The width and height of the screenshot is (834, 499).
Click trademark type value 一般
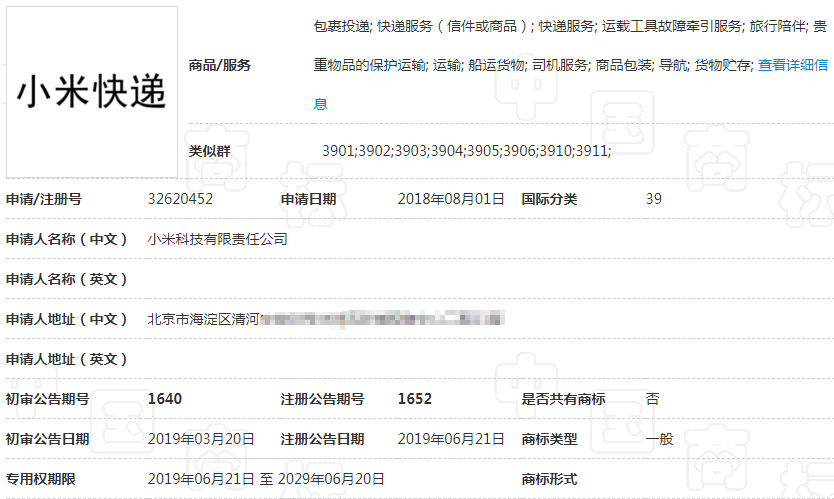click(x=660, y=439)
